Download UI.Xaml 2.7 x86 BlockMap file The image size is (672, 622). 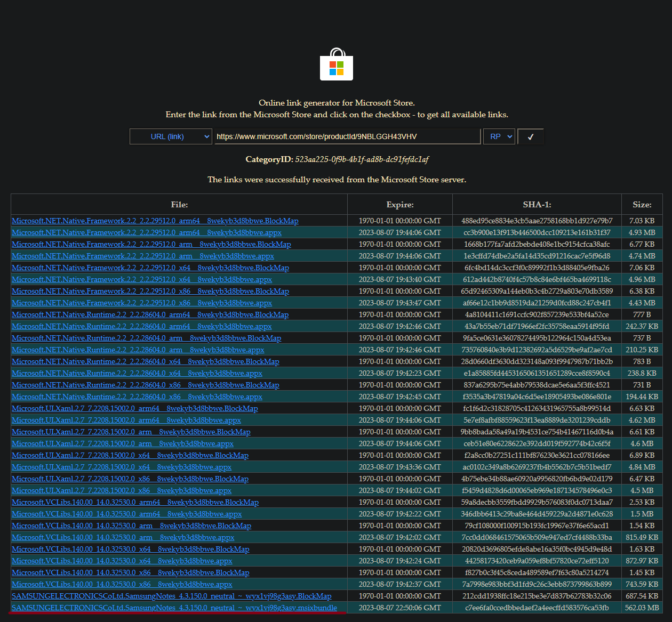click(130, 479)
